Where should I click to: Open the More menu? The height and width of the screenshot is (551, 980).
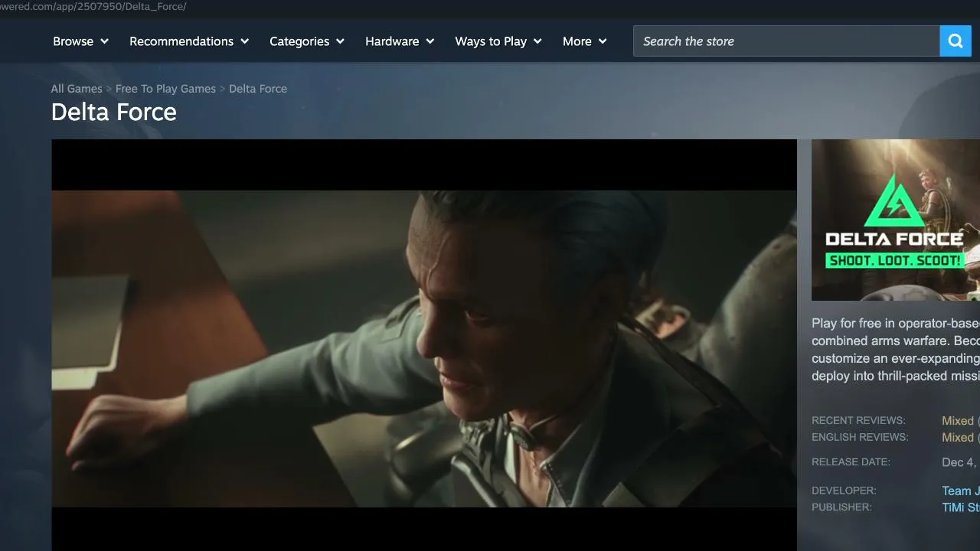[585, 41]
